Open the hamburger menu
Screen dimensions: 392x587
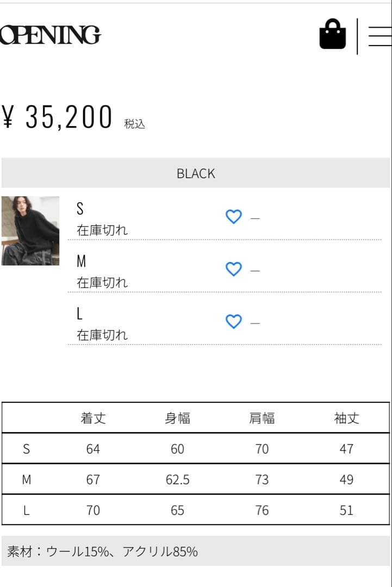click(x=379, y=36)
